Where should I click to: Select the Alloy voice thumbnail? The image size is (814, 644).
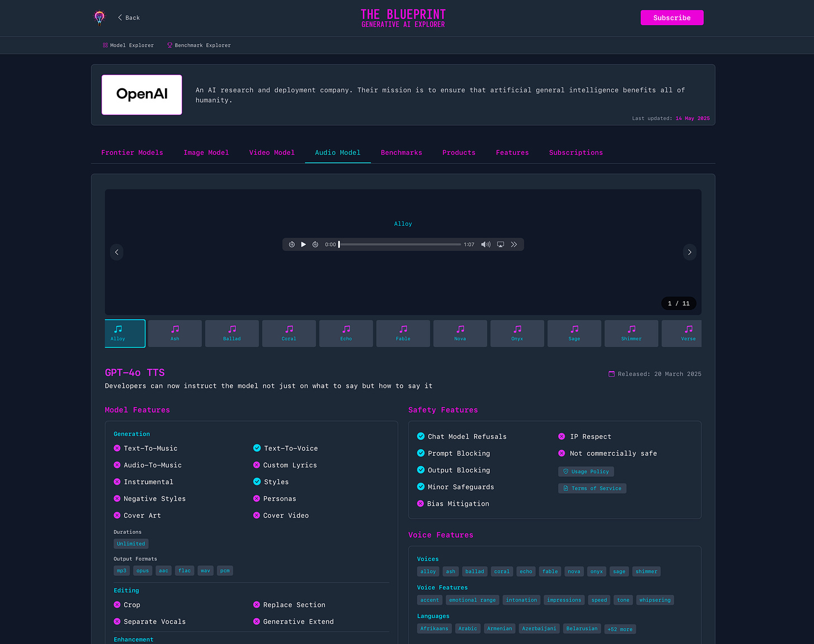click(125, 333)
